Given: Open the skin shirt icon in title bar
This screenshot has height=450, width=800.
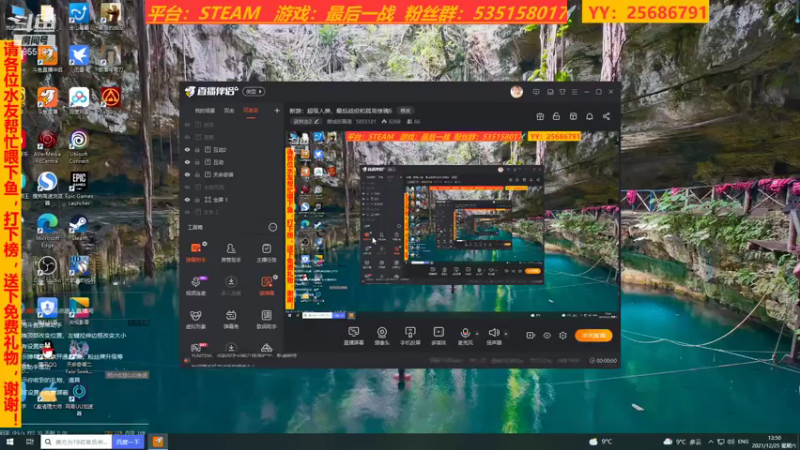Looking at the screenshot, I should [562, 92].
